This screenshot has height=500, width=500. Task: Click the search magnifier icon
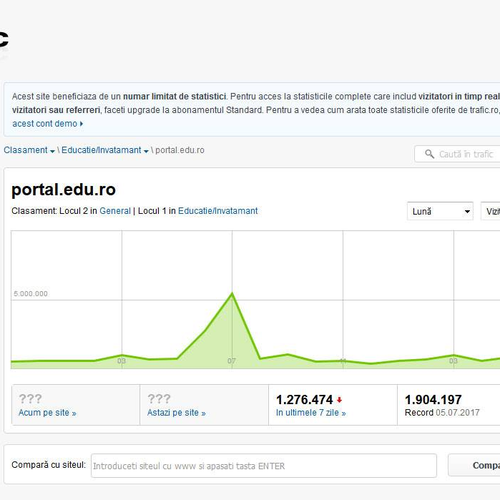pos(429,154)
